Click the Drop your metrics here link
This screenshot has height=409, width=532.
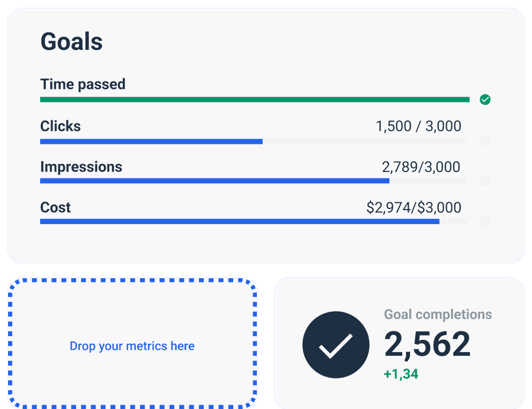point(132,346)
